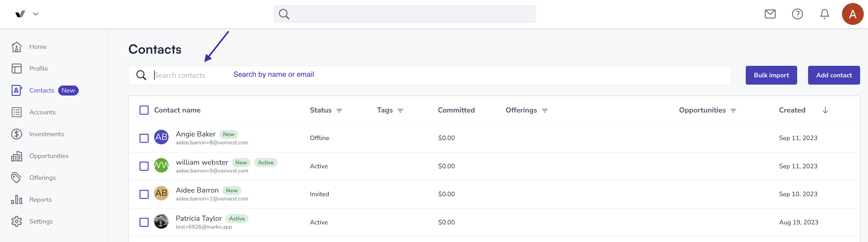Click the contacts search magnifier icon
Image resolution: width=868 pixels, height=242 pixels.
[141, 75]
